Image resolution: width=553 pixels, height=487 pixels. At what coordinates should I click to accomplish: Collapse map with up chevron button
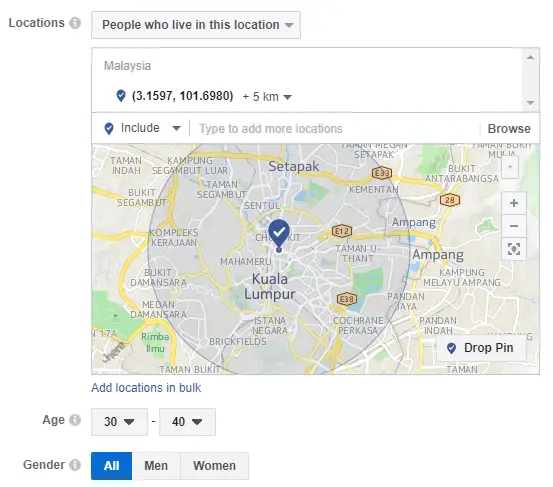(x=510, y=168)
